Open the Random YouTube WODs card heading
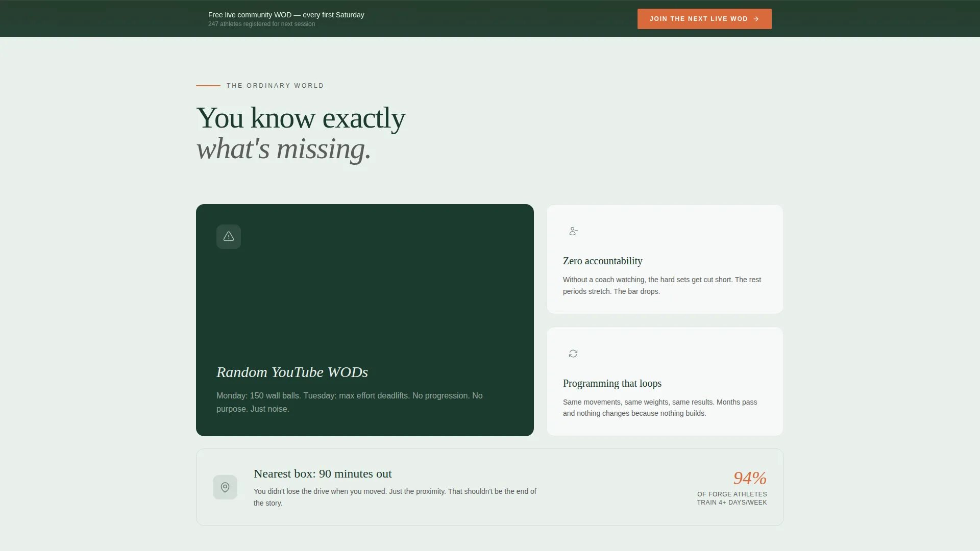The width and height of the screenshot is (980, 551). [x=292, y=372]
